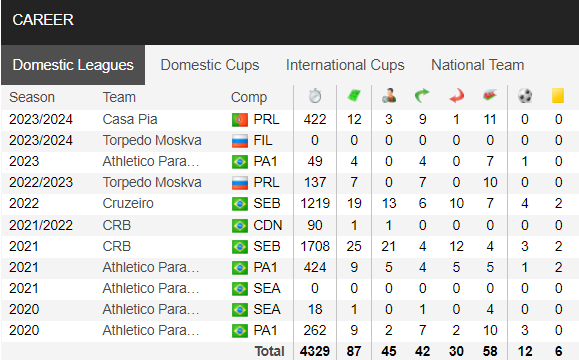Select the Domestic Leagues tab

[x=73, y=65]
